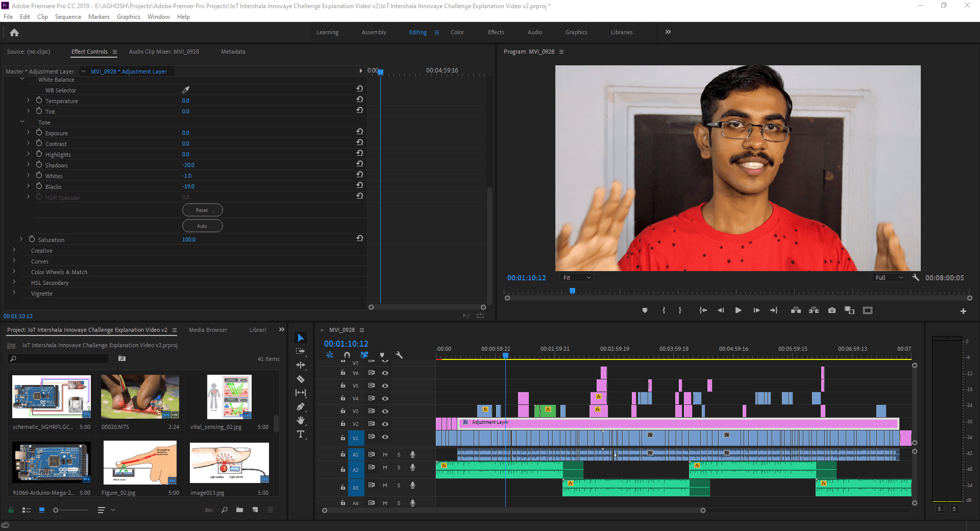Create a new bin with the folder icon

[x=239, y=510]
